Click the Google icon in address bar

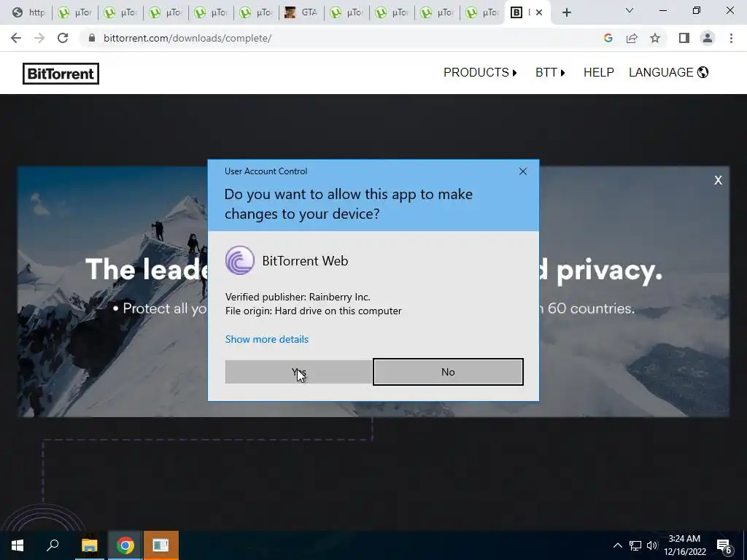pos(608,38)
